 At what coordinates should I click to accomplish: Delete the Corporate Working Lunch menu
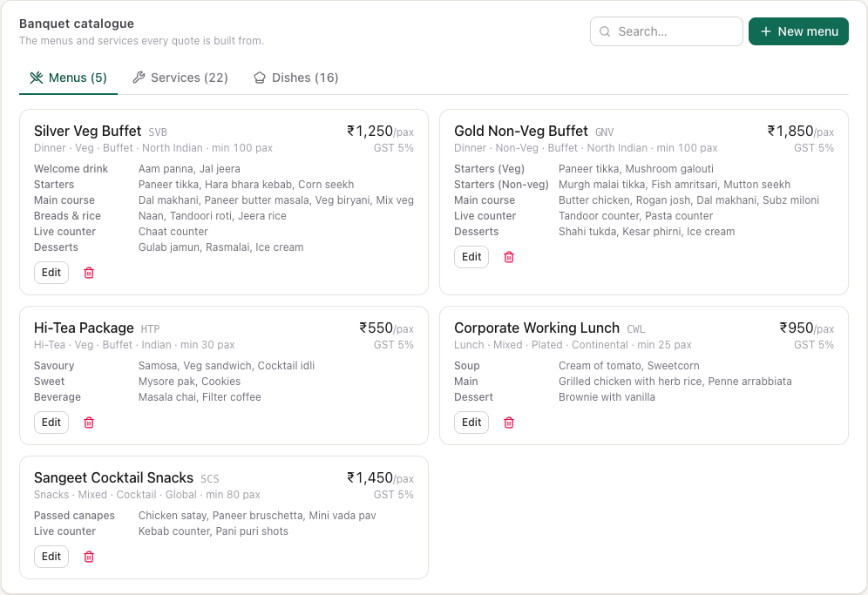pyautogui.click(x=509, y=423)
